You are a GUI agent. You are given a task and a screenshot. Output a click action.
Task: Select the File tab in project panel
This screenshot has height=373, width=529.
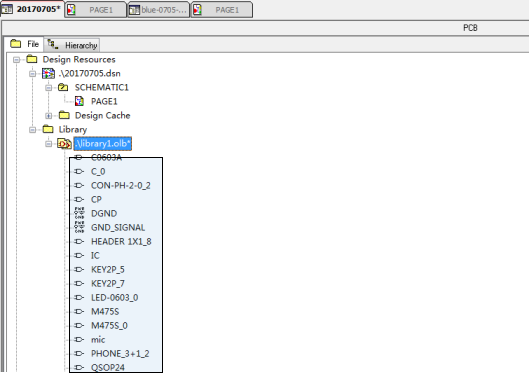24,44
